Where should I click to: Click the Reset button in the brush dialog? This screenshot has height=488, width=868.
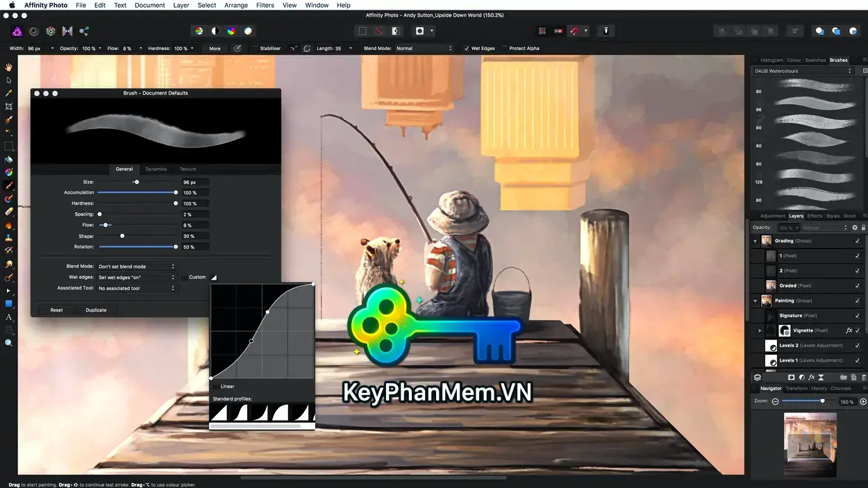click(x=56, y=310)
